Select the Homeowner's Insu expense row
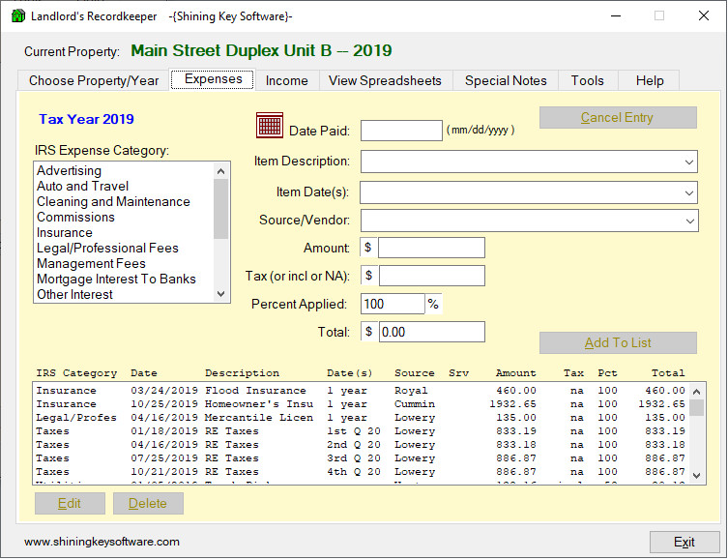 361,404
